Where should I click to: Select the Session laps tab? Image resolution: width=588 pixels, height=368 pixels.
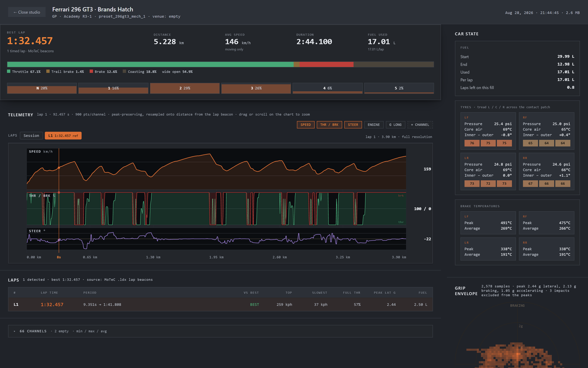pos(31,136)
